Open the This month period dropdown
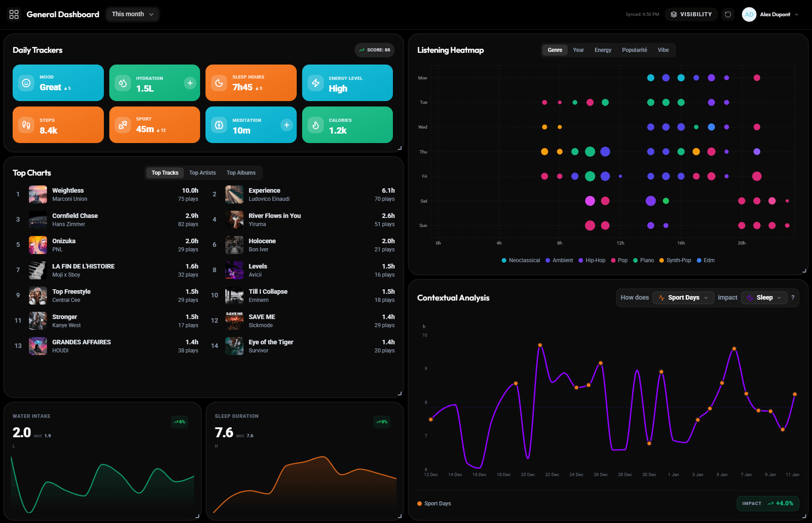Image resolution: width=812 pixels, height=523 pixels. click(132, 14)
